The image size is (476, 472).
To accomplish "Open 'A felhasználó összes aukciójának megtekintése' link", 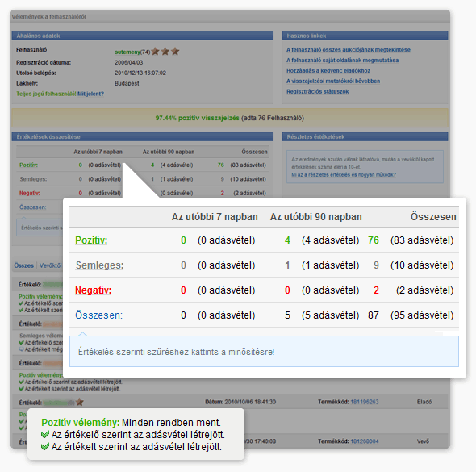I will pos(349,50).
